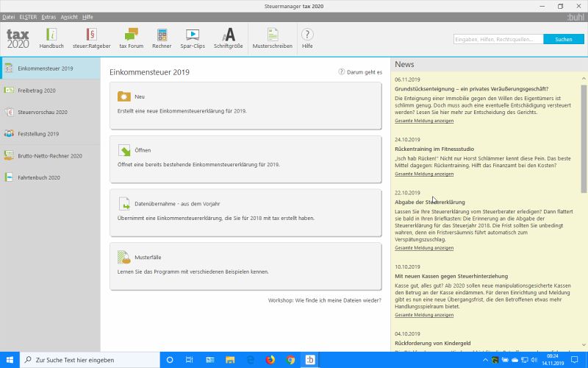Select Freibetrag 2020 in sidebar

[x=37, y=91]
